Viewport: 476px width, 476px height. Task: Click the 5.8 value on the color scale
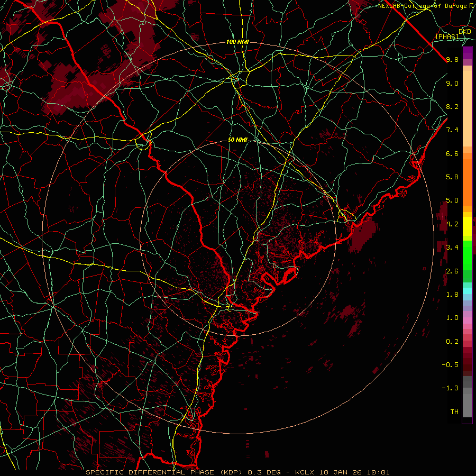click(x=452, y=177)
